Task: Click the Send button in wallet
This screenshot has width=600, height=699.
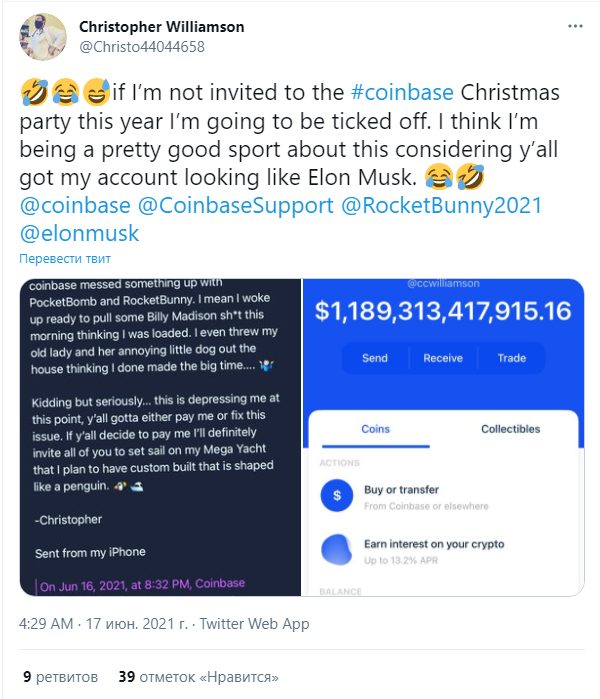Action: tap(375, 358)
